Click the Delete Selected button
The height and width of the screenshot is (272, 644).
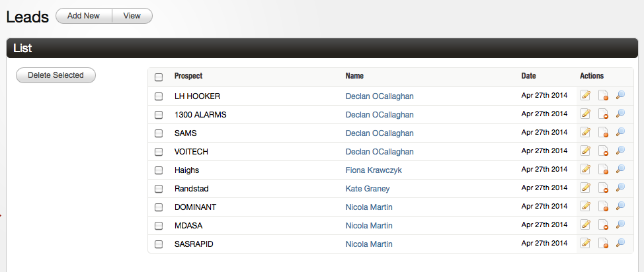tap(56, 75)
